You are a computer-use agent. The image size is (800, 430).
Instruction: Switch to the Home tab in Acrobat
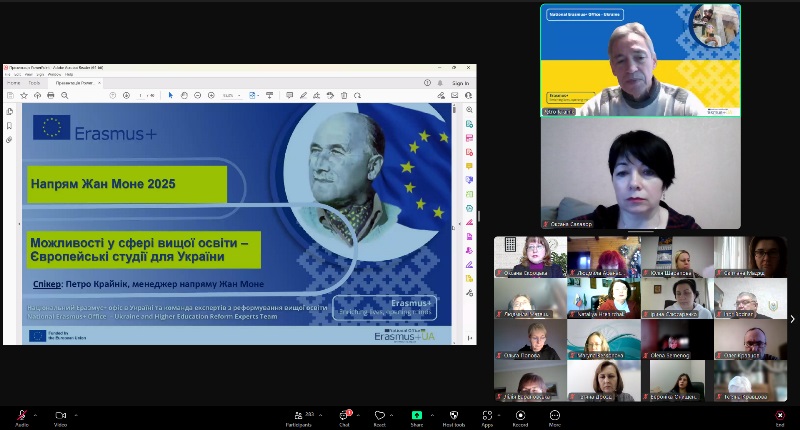14,83
